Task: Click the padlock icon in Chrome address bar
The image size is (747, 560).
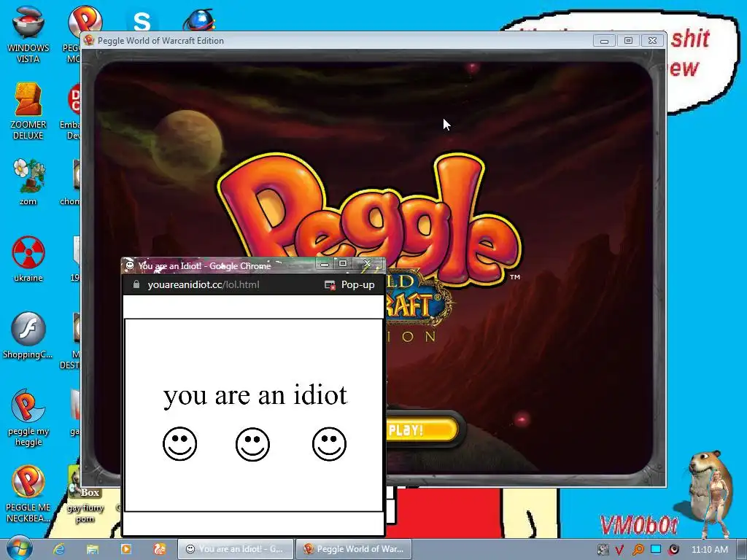Action: (x=136, y=284)
